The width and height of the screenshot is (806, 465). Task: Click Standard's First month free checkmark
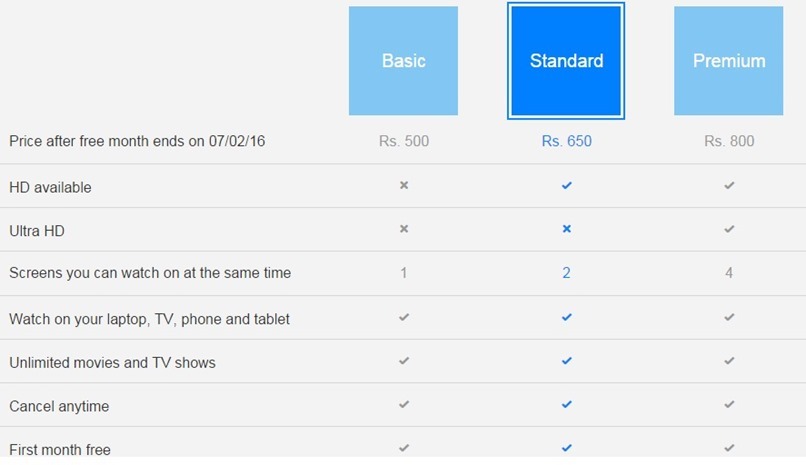coord(566,448)
